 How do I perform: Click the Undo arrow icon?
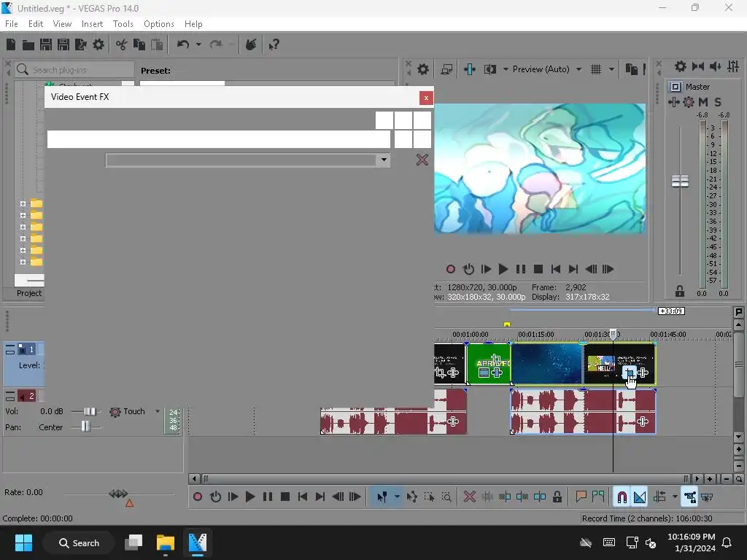click(x=183, y=44)
